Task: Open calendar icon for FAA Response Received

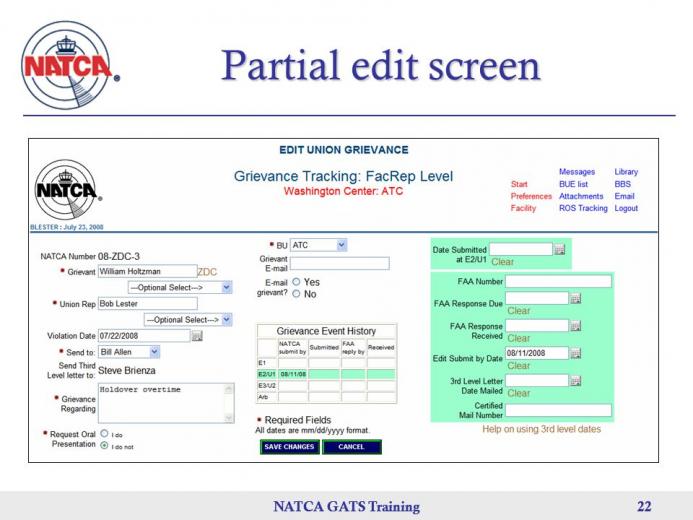Action: [x=575, y=326]
